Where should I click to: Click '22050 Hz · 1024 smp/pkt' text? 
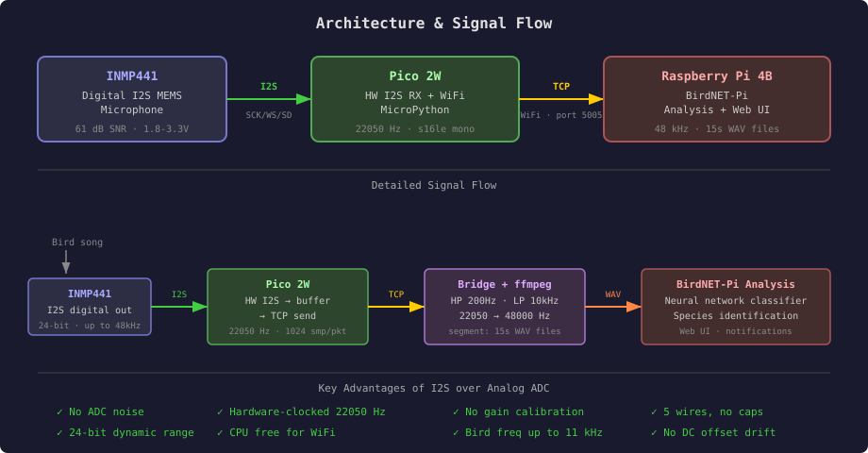pos(288,331)
